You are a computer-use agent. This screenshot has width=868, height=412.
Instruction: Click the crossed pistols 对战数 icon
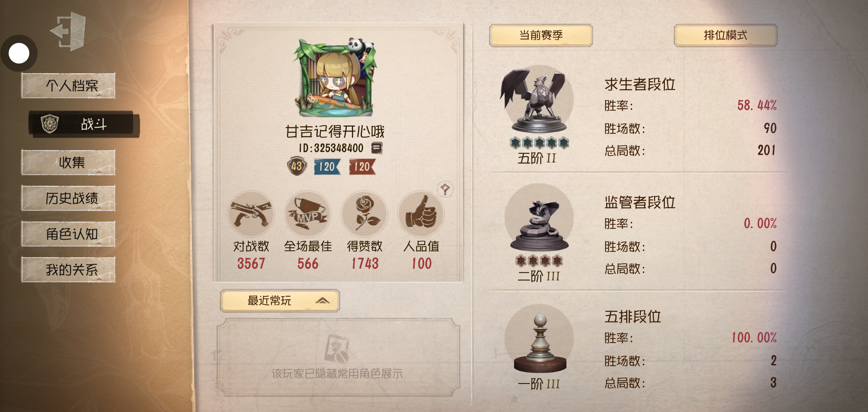tap(251, 214)
